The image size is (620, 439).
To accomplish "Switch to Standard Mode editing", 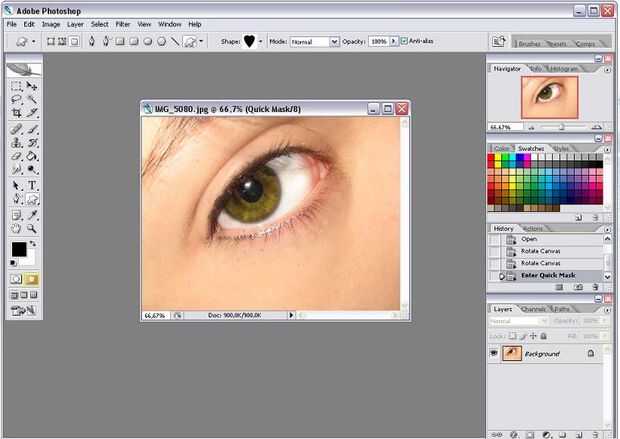I will [x=16, y=280].
